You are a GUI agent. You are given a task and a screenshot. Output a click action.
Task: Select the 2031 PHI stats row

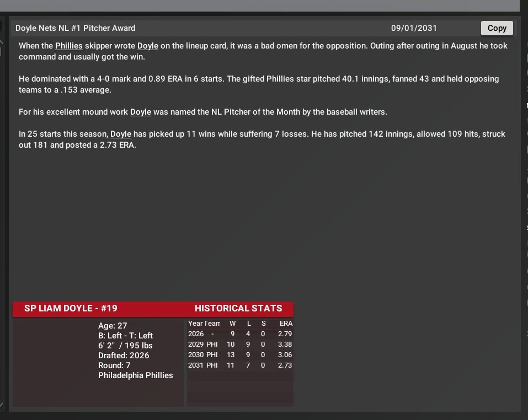click(240, 365)
